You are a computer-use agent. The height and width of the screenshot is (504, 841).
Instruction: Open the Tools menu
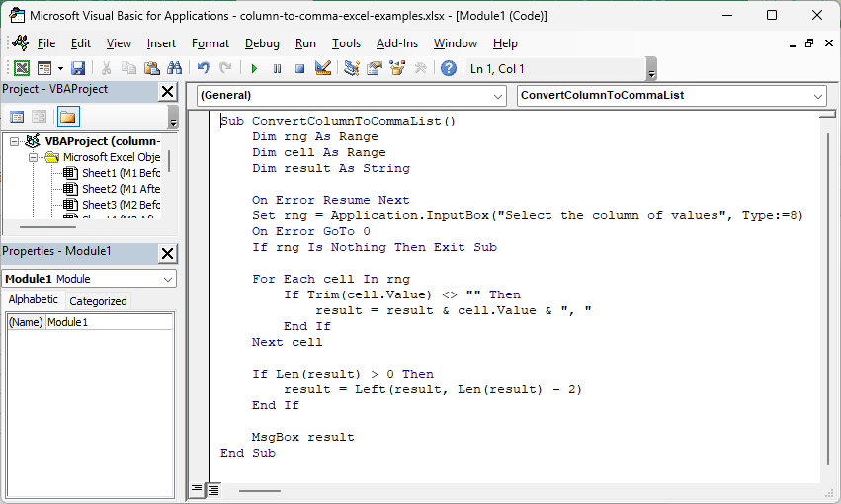[346, 43]
